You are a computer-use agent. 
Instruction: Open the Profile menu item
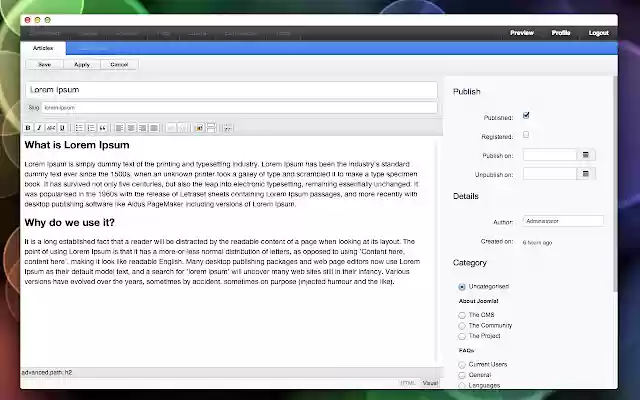[561, 33]
